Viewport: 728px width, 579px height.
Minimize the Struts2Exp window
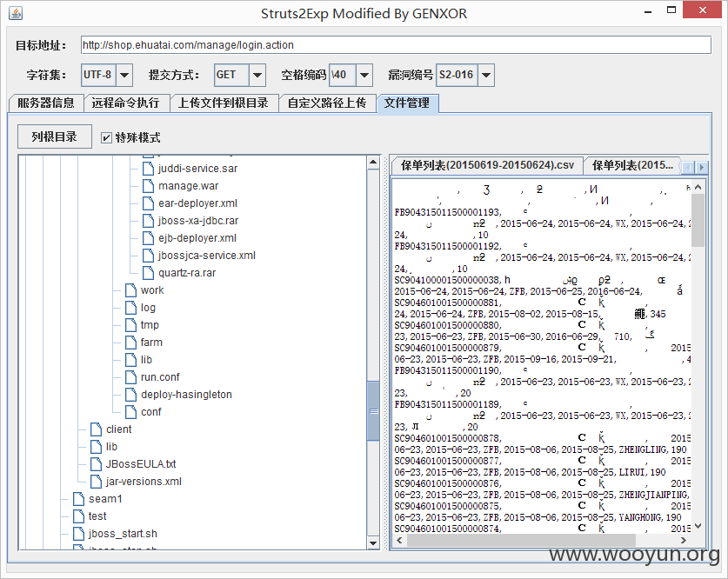(x=648, y=11)
